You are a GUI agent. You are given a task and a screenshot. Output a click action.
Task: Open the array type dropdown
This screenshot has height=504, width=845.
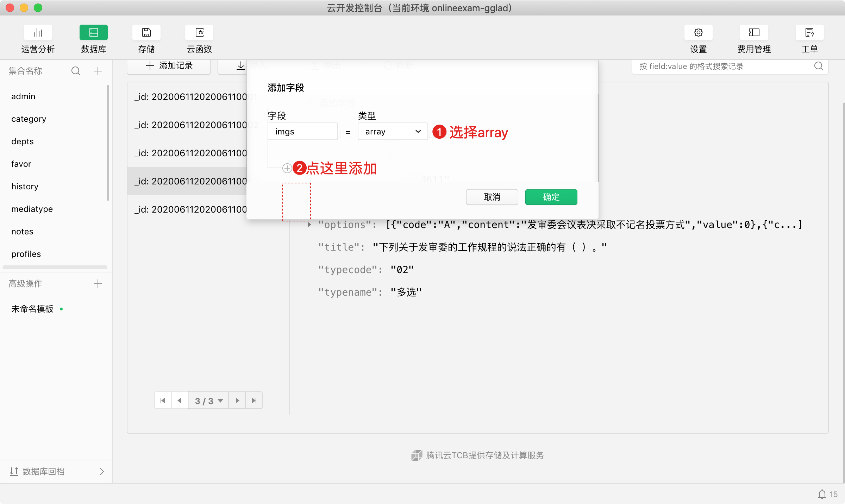(393, 132)
